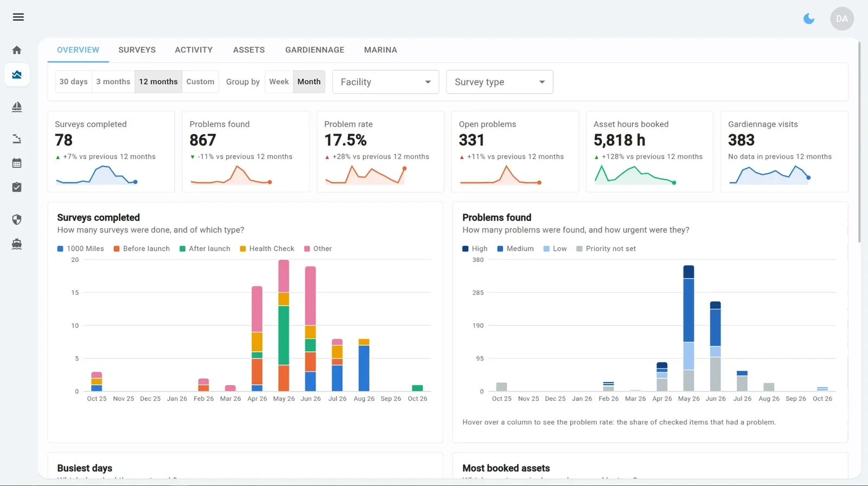
Task: Click the Open problems 331 card
Action: tap(515, 152)
